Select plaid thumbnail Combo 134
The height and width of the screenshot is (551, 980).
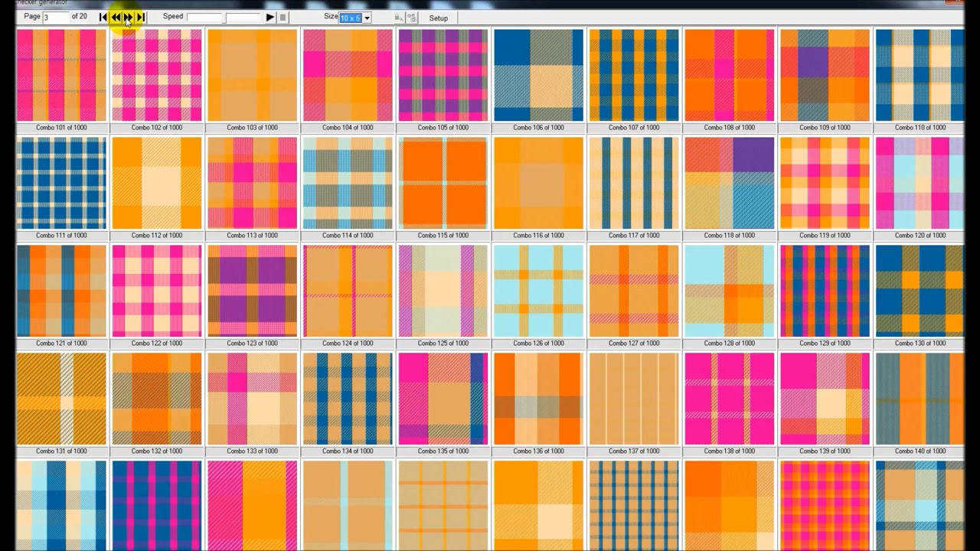(x=348, y=399)
